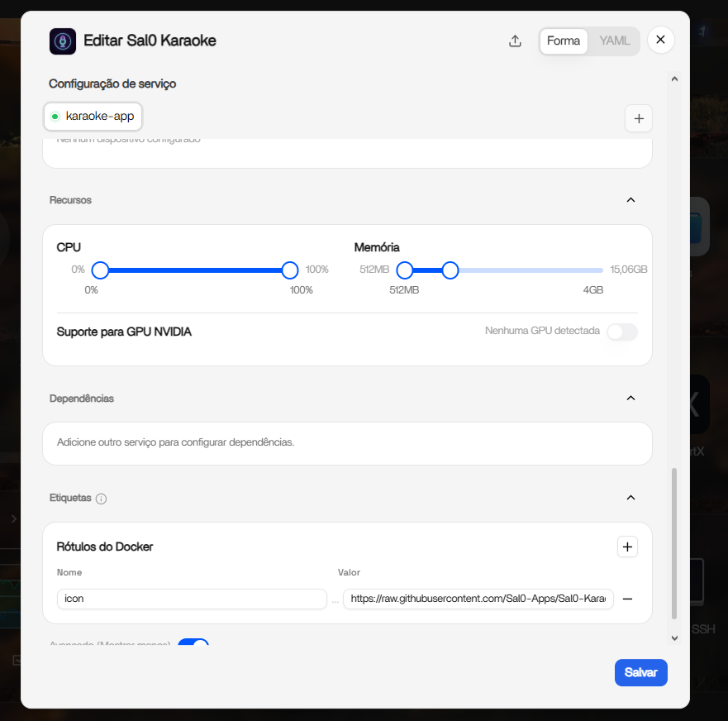Collapse the Recursos section
This screenshot has height=721, width=728.
coord(630,200)
